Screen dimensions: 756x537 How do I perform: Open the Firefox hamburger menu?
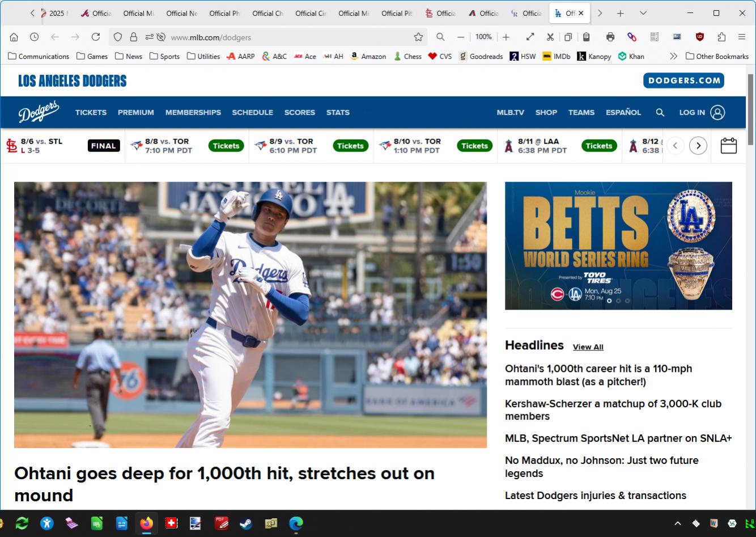coord(741,37)
